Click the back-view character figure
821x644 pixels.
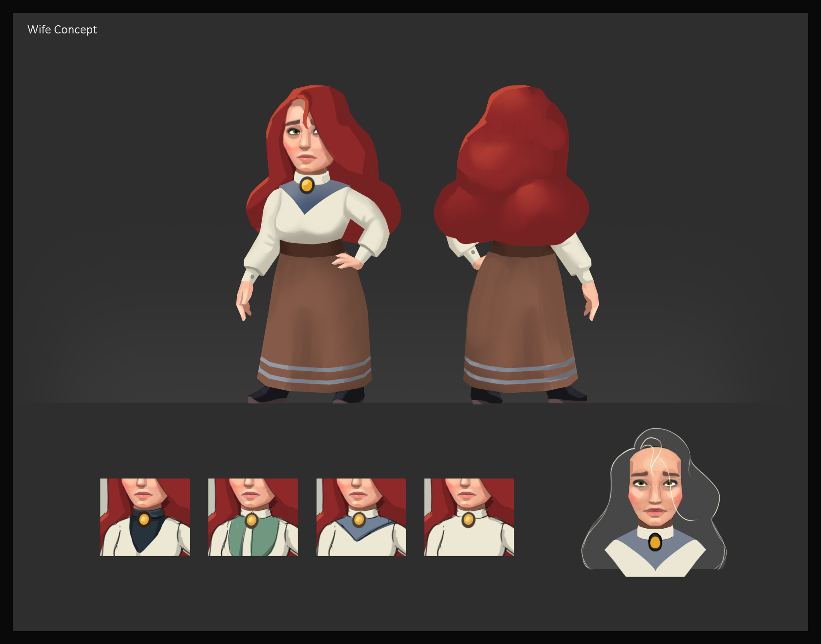click(516, 244)
